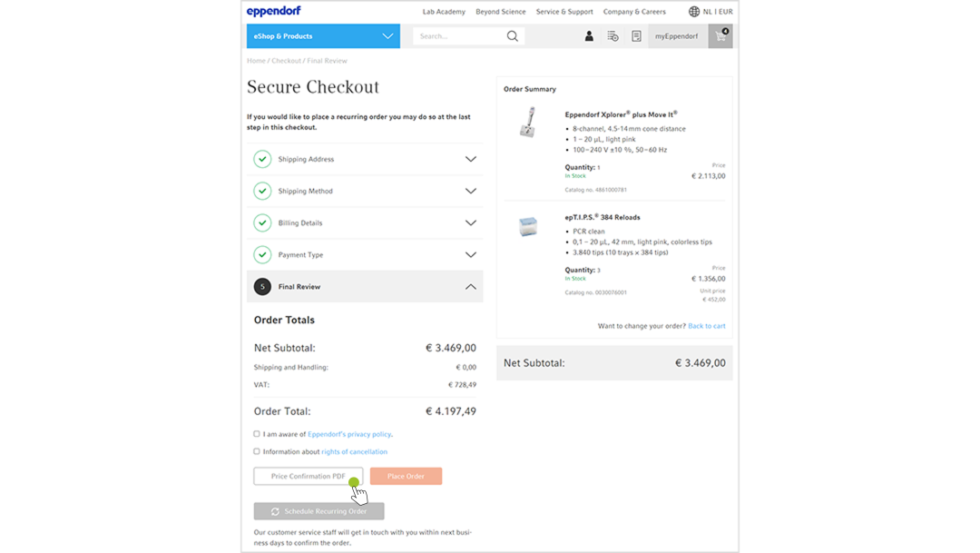Viewport: 980px width, 553px height.
Task: Click the Final Review breadcrumb text
Action: 327,61
